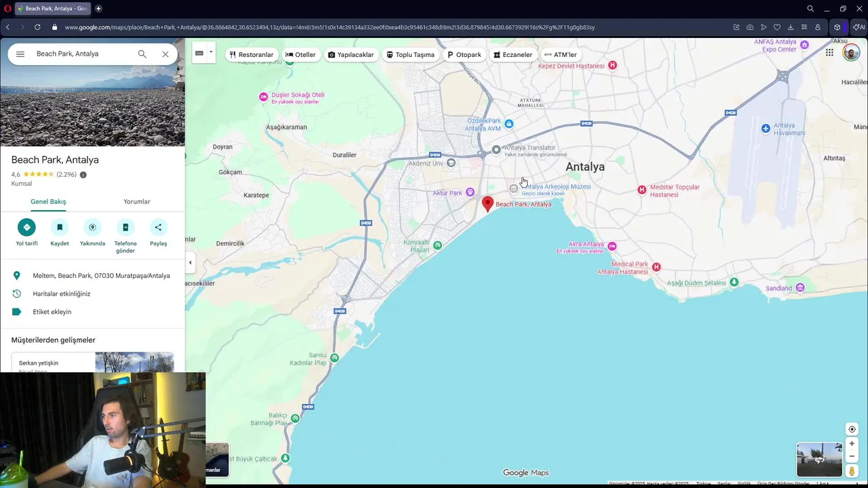Viewport: 868px width, 488px height.
Task: Click the ANFAŞ Antalya Expo Center marker
Action: pyautogui.click(x=804, y=45)
